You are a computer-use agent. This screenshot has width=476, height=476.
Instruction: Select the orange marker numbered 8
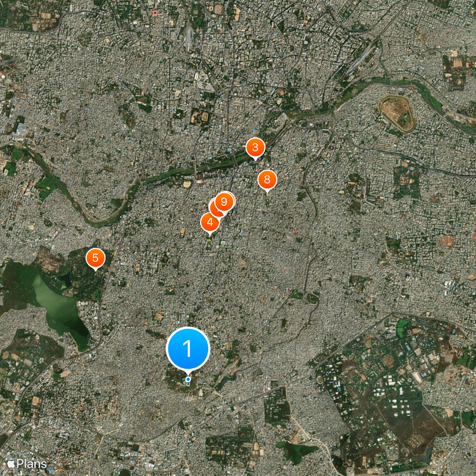point(267,180)
